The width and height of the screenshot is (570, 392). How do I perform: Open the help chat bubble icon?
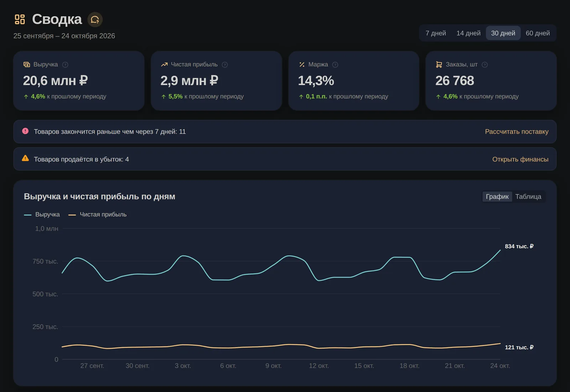point(95,20)
